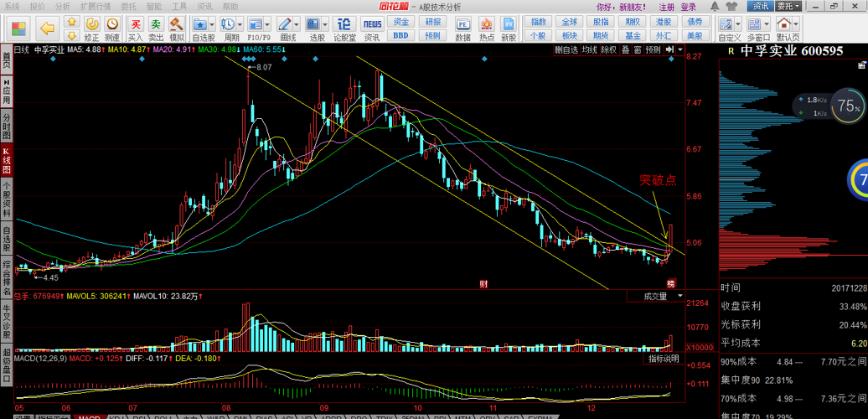Viewport: 868px width, 419px height.
Task: Expand the 选股 dropdown arrow
Action: click(325, 24)
